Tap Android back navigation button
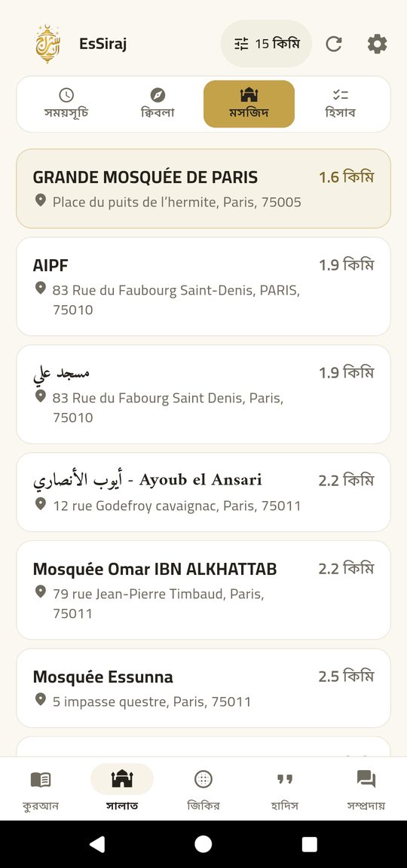 pos(97,844)
